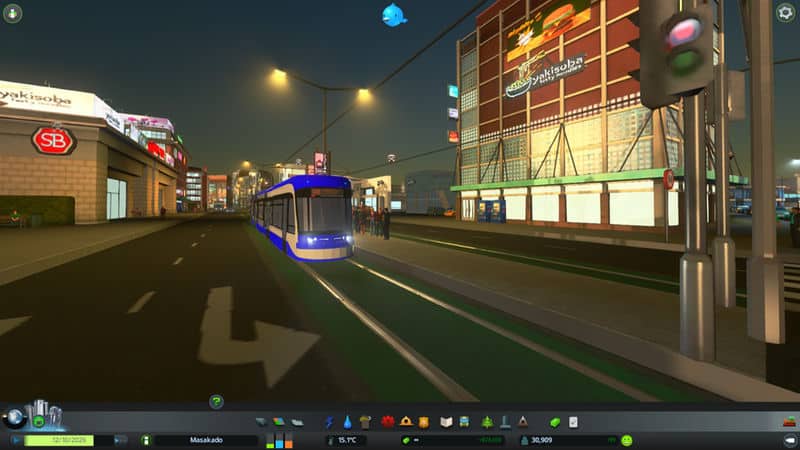Image resolution: width=800 pixels, height=450 pixels.
Task: Open the Healthcare services menu
Action: [x=387, y=422]
